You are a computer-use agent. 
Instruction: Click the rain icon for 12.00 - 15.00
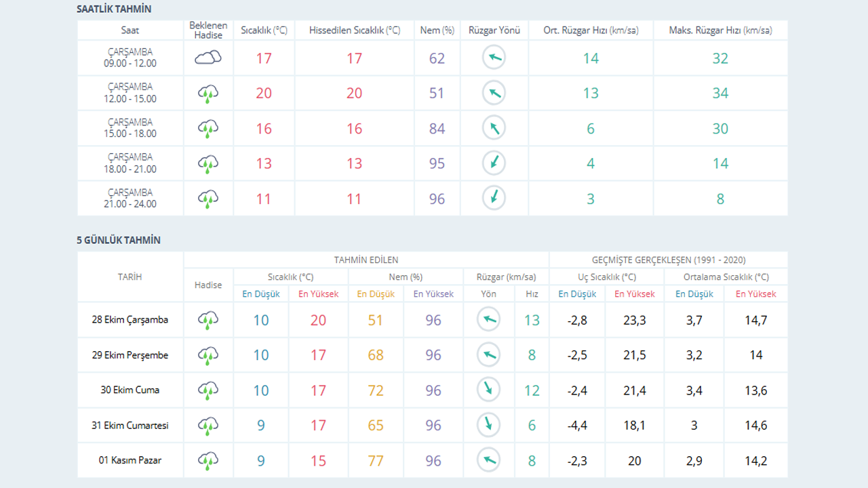click(208, 94)
